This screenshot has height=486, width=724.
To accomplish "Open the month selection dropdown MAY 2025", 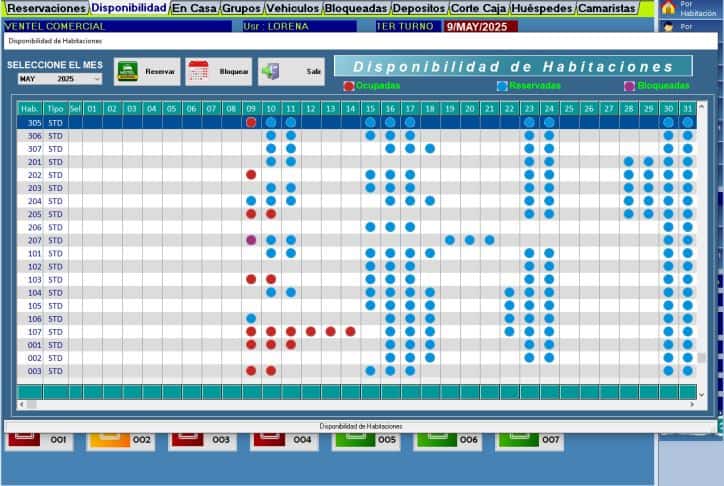I will (x=59, y=78).
